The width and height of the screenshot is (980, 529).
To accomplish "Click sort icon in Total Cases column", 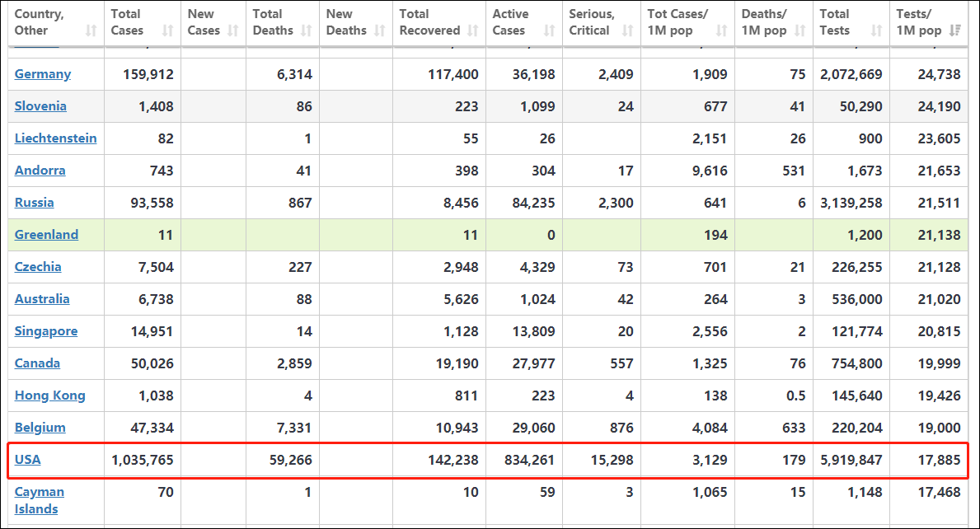I will point(168,30).
